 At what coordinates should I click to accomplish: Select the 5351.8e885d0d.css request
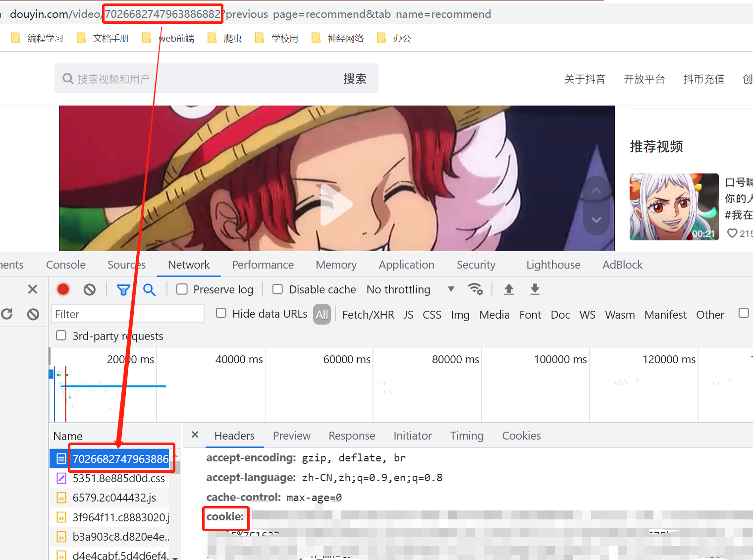pyautogui.click(x=110, y=478)
